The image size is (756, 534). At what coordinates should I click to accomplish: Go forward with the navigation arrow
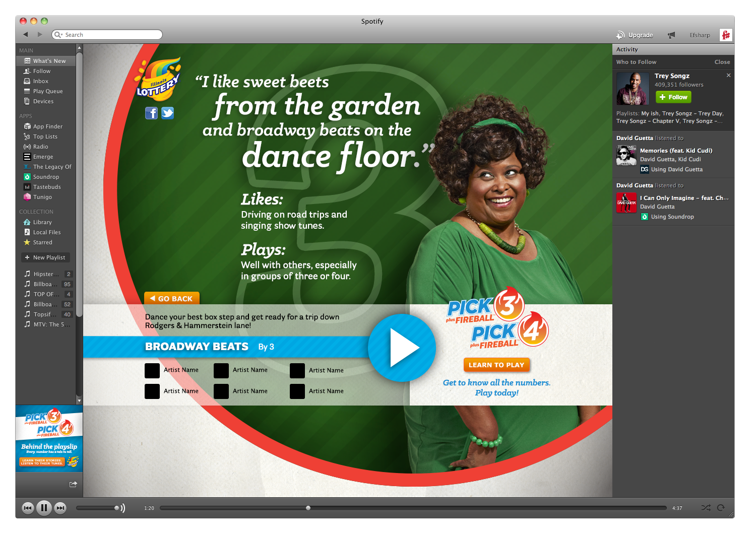point(40,35)
